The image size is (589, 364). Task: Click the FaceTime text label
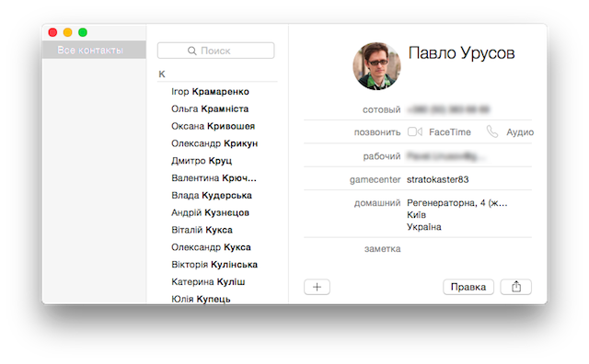[450, 132]
